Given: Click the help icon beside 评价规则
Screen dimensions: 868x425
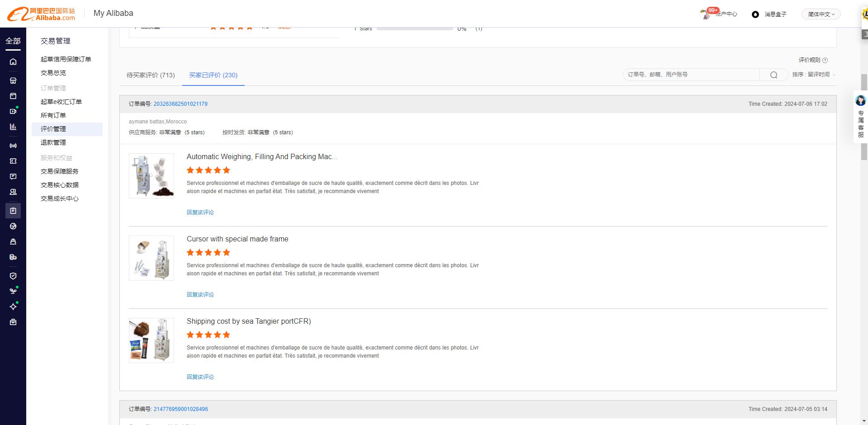Looking at the screenshot, I should 825,60.
